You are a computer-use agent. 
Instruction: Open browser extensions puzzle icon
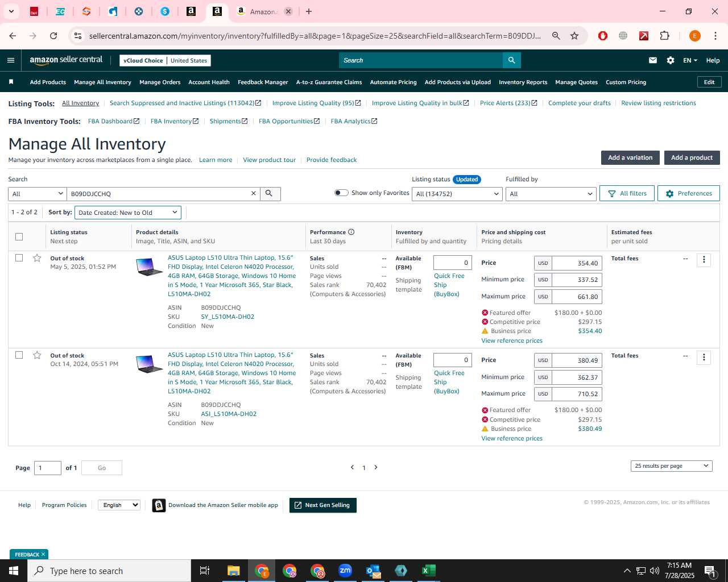click(664, 36)
